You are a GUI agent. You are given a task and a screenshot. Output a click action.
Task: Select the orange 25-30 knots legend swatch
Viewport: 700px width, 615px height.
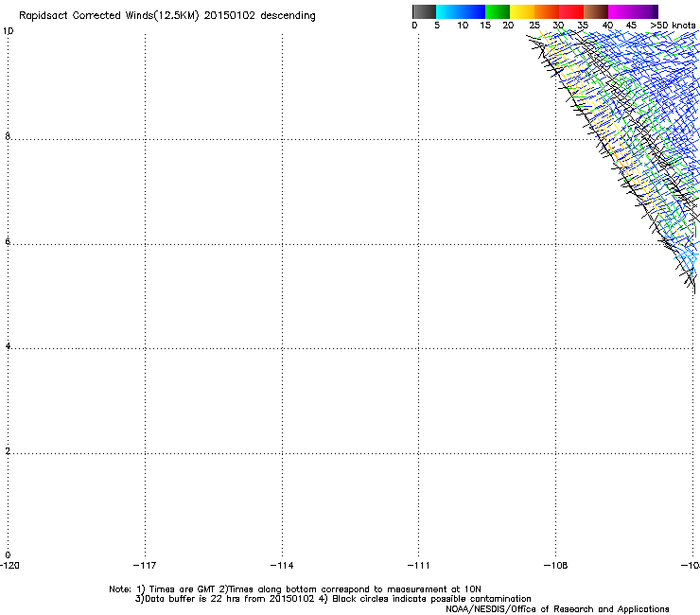click(547, 11)
